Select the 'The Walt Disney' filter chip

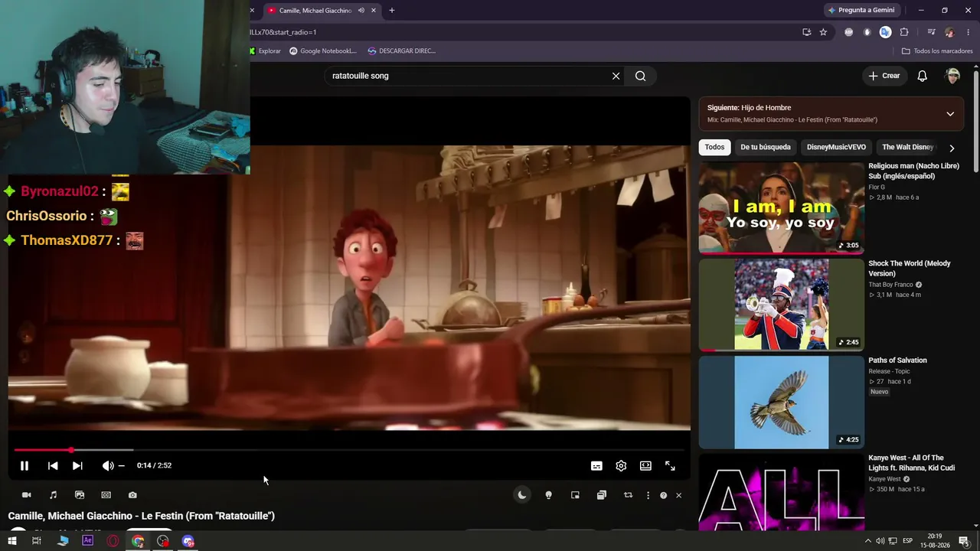point(907,147)
